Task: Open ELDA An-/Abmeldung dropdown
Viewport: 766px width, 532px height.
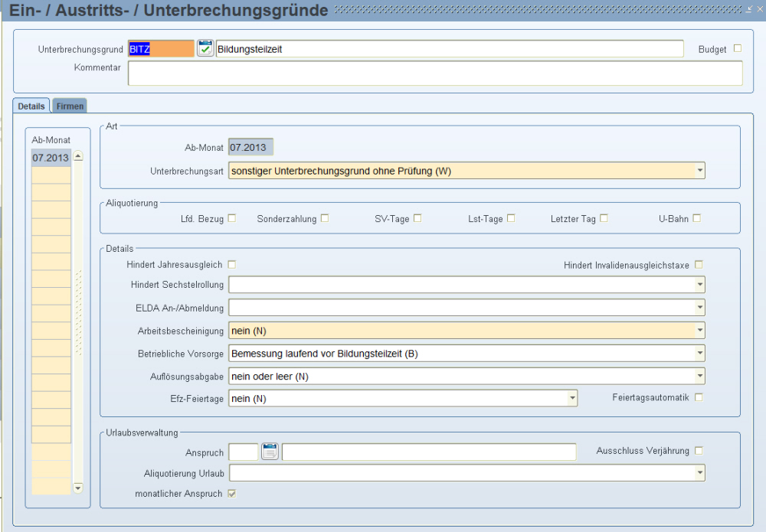Action: pyautogui.click(x=700, y=308)
